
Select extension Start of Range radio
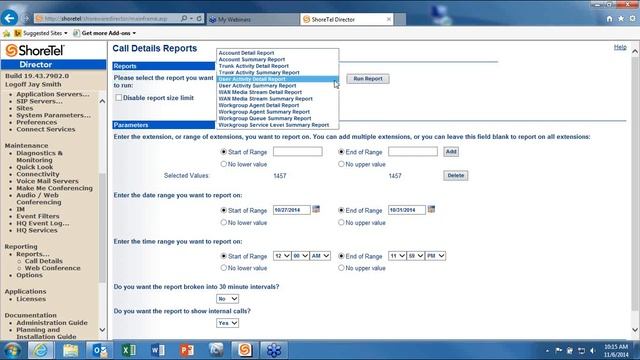tap(223, 151)
